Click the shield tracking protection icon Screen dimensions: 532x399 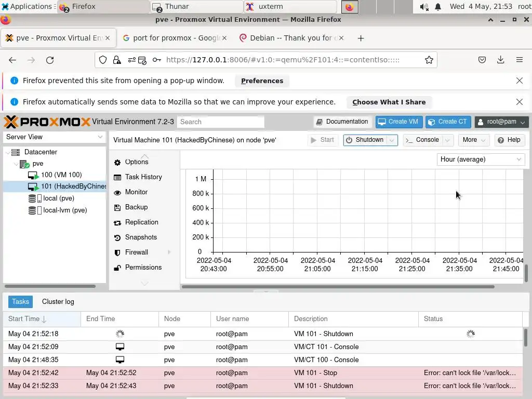pyautogui.click(x=103, y=60)
